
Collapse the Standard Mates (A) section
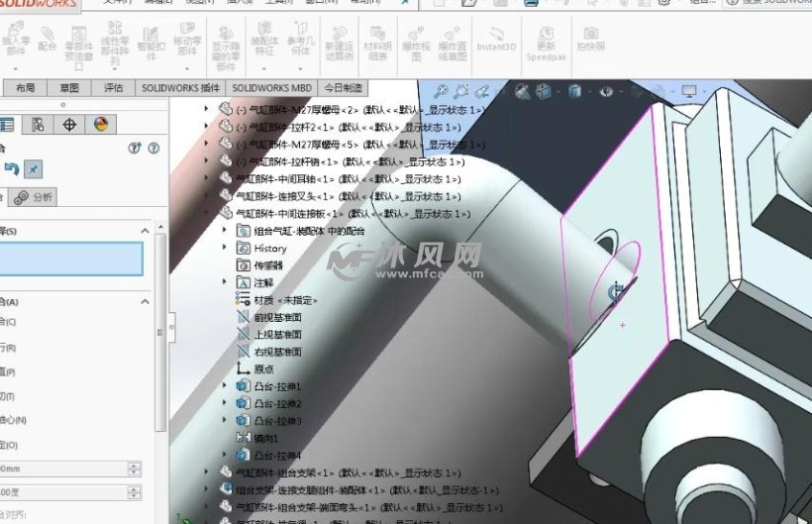145,302
